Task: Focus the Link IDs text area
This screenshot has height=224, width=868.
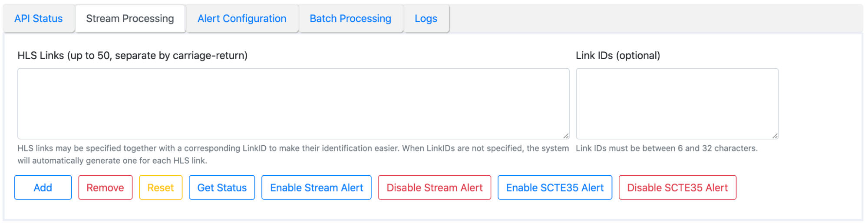Action: (x=677, y=104)
